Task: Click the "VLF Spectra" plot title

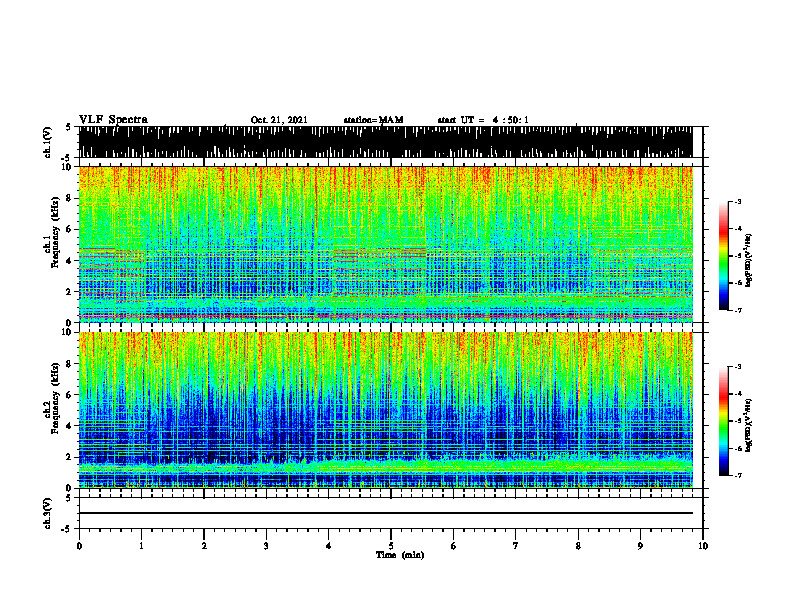Action: pyautogui.click(x=113, y=120)
